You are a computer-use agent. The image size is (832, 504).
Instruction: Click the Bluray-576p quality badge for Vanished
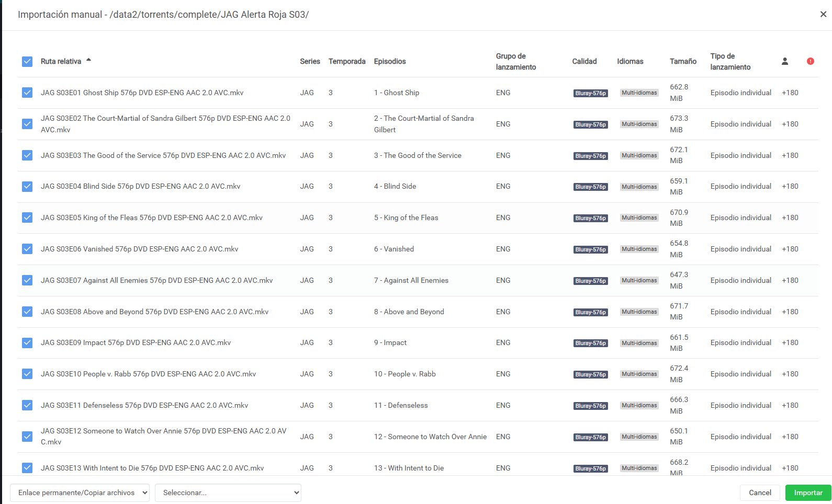[590, 249]
